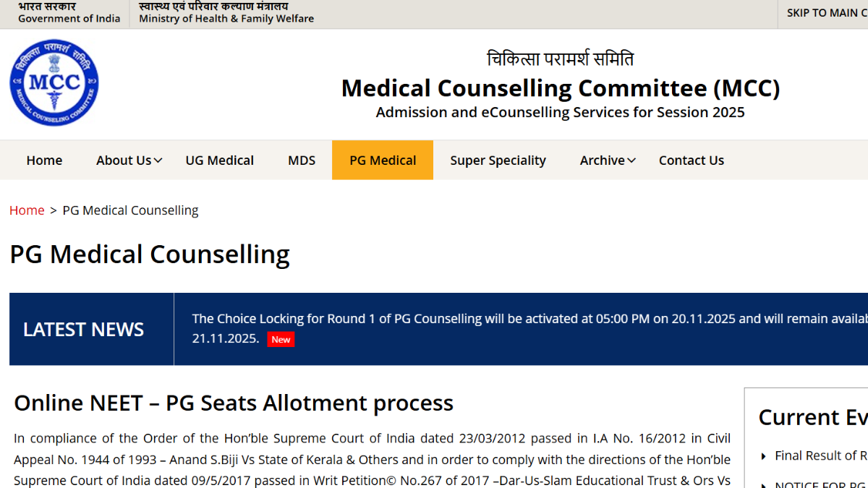Select the MDS navigation item
The width and height of the screenshot is (868, 488).
coord(302,160)
